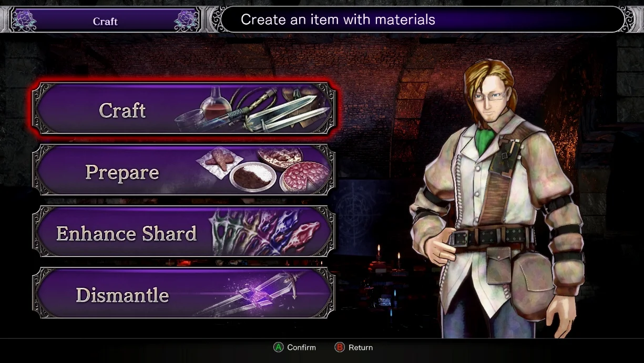This screenshot has width=644, height=363.
Task: Click the bowl of powder icon in Prepare
Action: (252, 175)
